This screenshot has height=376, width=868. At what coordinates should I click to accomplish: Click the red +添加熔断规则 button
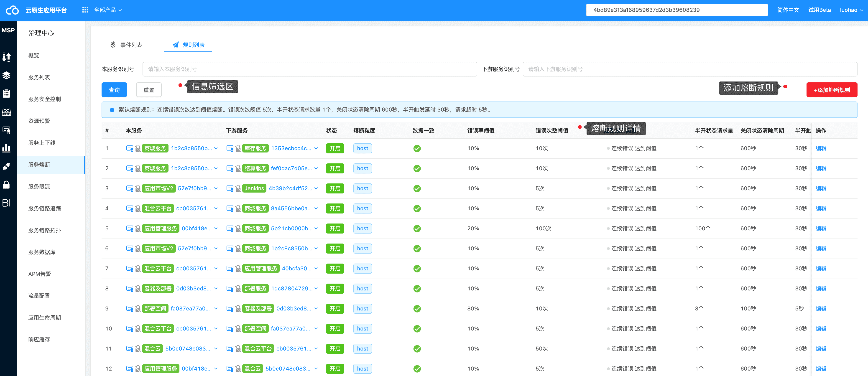point(832,90)
